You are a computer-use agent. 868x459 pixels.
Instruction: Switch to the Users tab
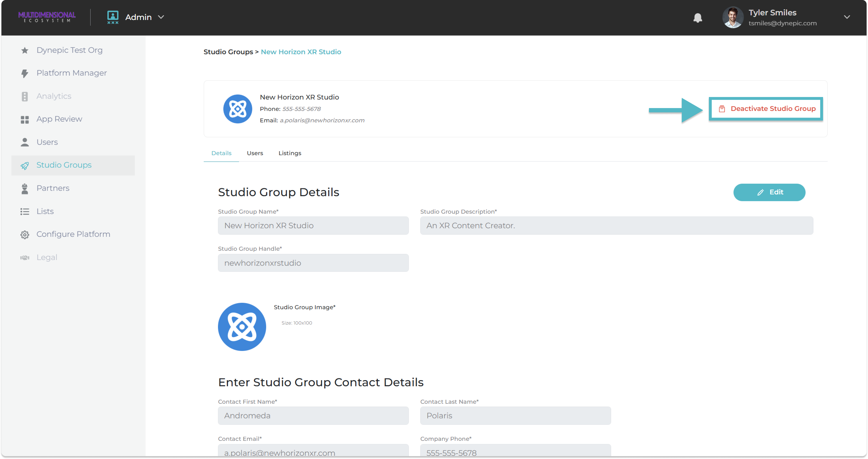[255, 153]
